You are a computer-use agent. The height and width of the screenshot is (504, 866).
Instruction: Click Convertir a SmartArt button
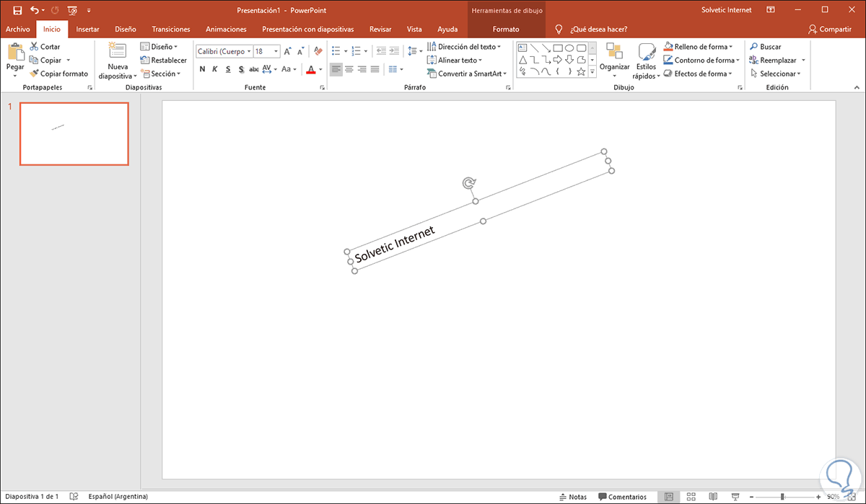(467, 74)
